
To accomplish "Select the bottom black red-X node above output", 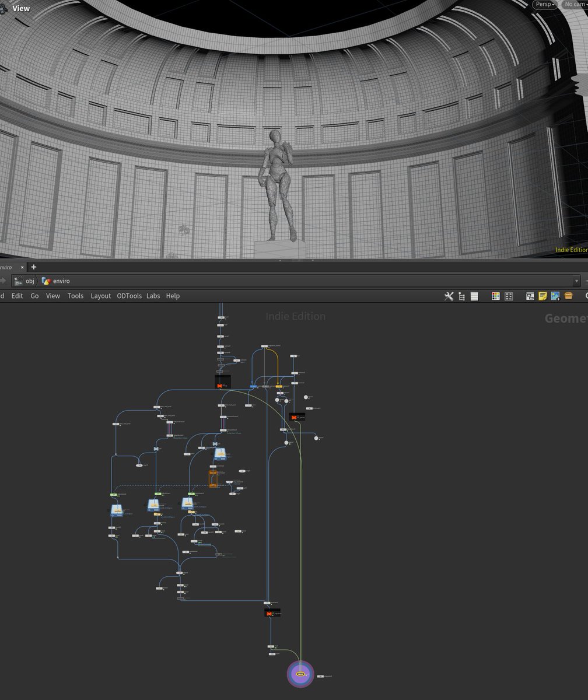I will (272, 612).
